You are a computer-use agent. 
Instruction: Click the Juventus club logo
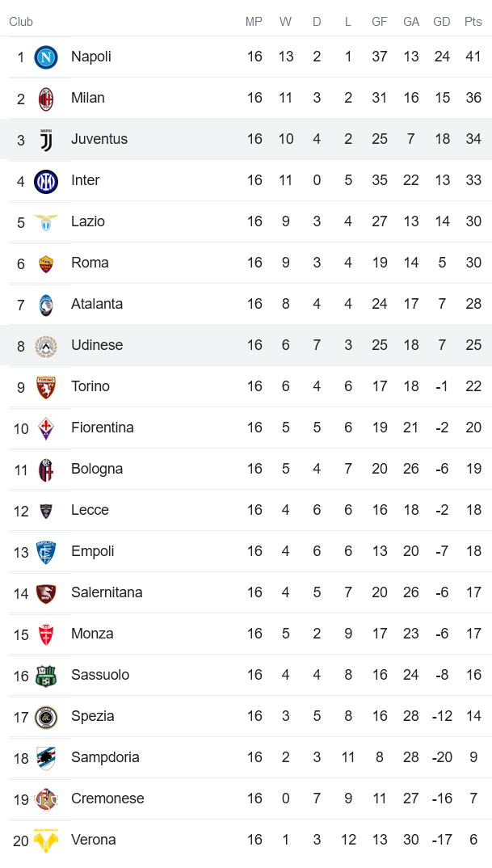46,140
